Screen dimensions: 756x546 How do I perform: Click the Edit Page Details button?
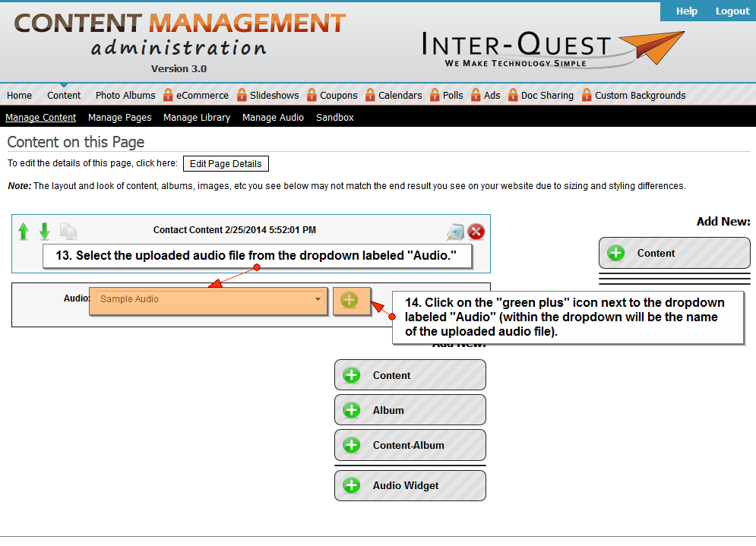(226, 164)
